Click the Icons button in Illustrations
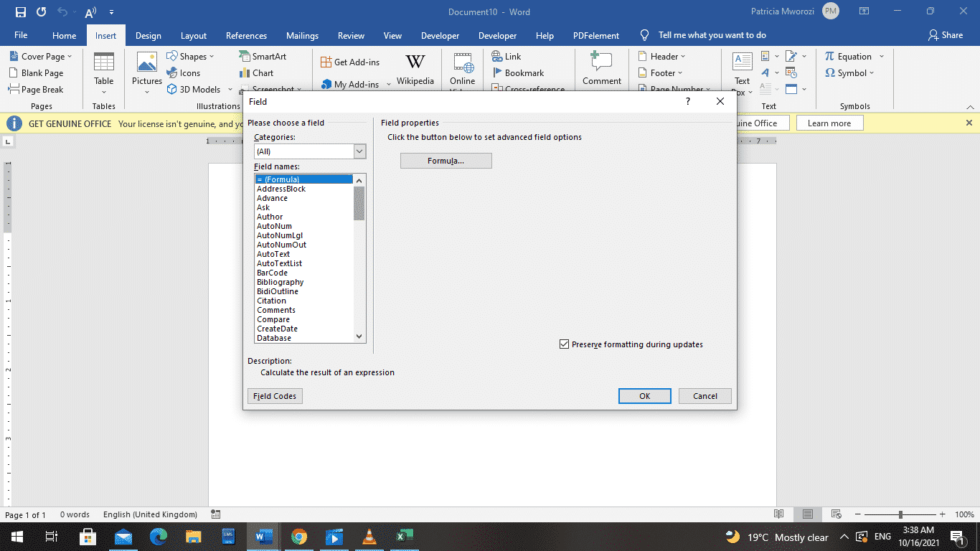Screen dimensions: 980x551 [x=184, y=73]
